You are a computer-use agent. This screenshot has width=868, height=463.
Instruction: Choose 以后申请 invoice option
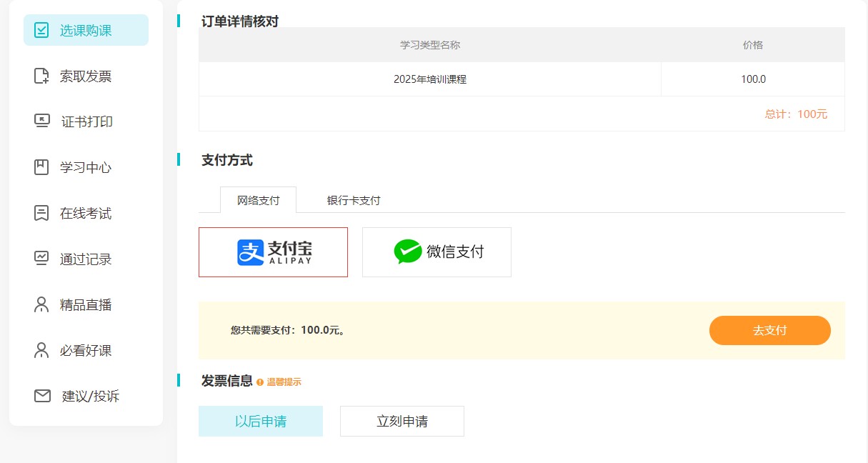[261, 422]
